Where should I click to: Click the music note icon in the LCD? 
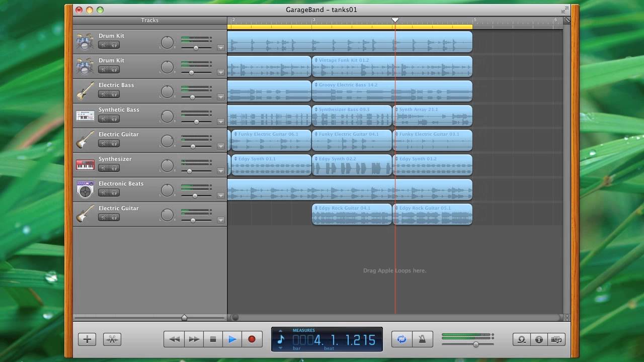[x=281, y=339]
